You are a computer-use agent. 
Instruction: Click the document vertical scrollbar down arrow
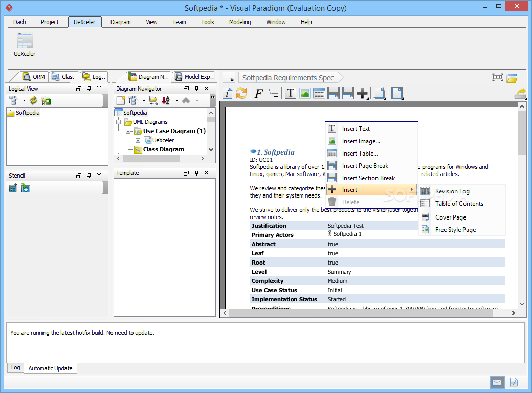[522, 304]
